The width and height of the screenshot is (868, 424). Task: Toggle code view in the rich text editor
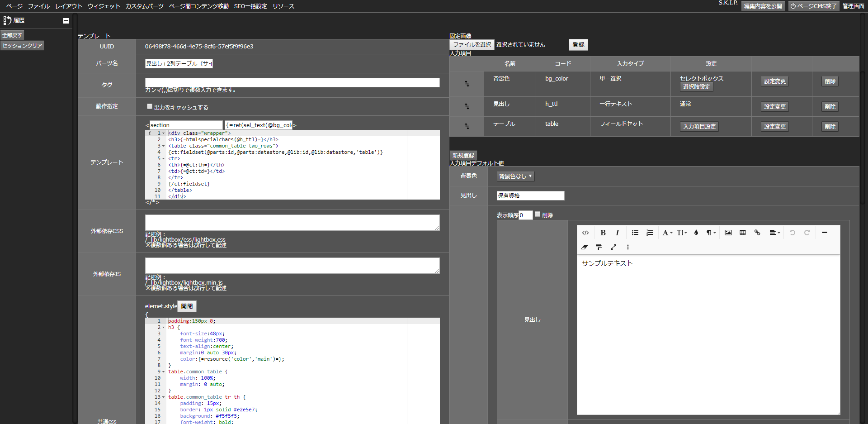tap(585, 233)
